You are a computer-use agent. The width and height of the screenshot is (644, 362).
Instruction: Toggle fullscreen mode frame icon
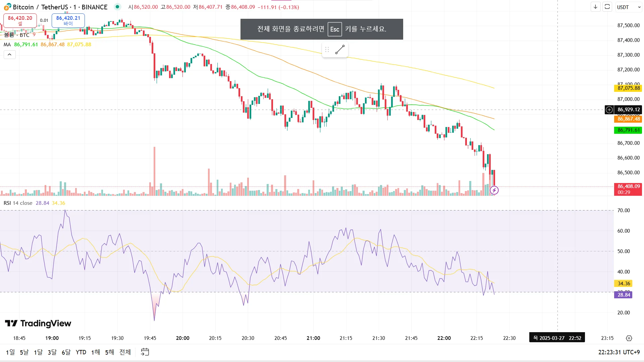point(607,7)
